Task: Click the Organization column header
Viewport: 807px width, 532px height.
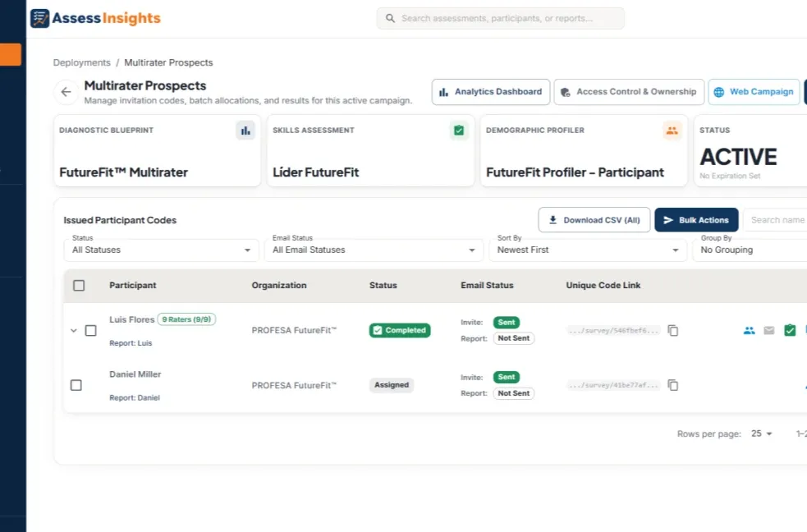Action: pyautogui.click(x=279, y=286)
